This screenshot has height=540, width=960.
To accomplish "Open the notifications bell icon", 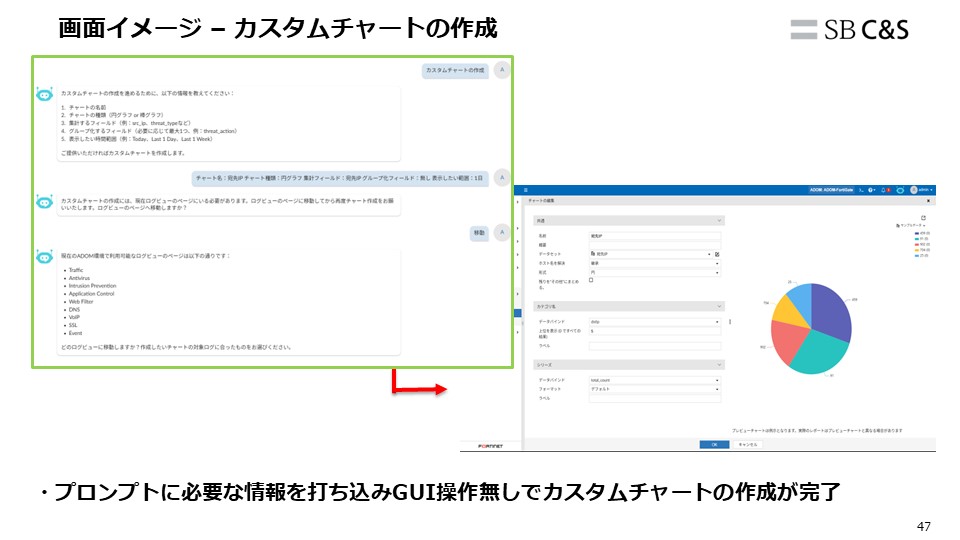I will (x=884, y=190).
